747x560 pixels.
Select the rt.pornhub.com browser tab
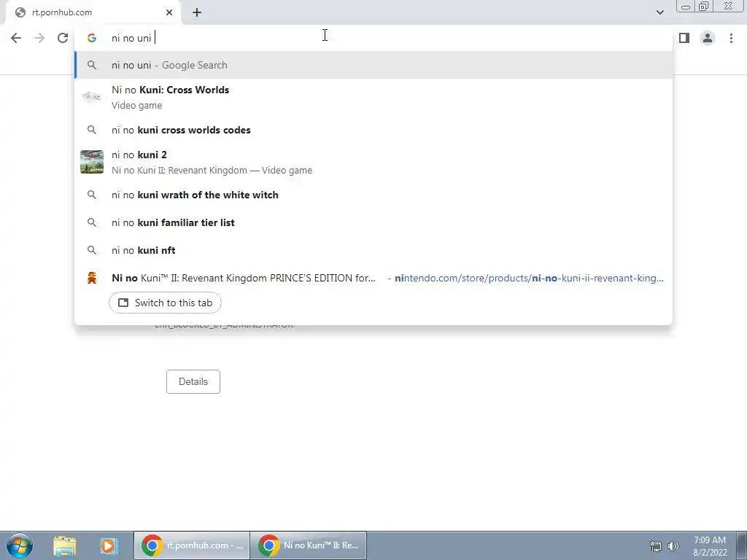point(93,13)
